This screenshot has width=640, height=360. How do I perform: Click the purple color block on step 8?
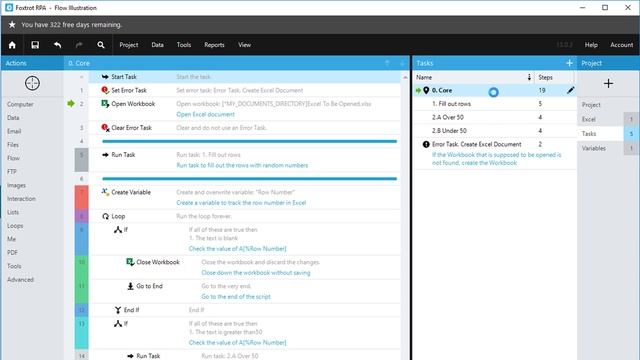pos(82,216)
